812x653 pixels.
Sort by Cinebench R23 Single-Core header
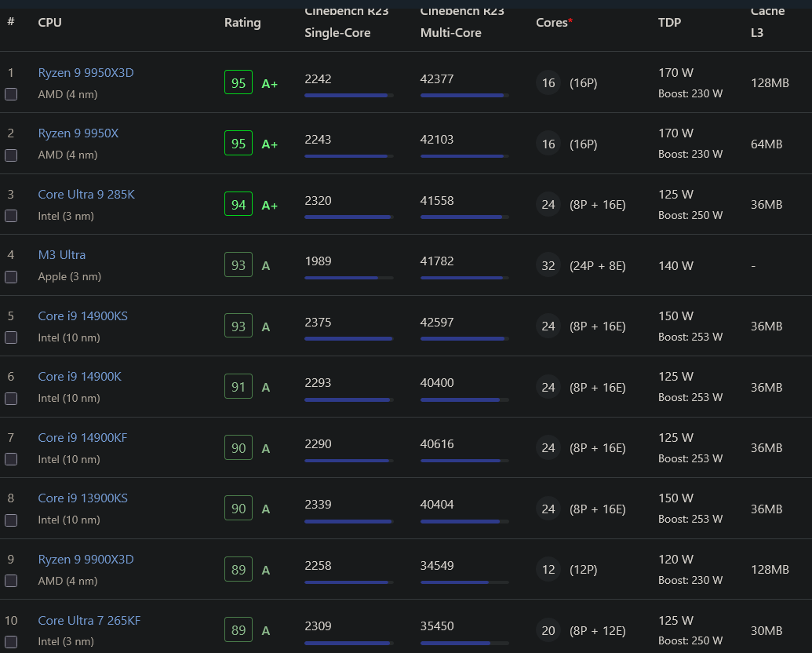[347, 22]
